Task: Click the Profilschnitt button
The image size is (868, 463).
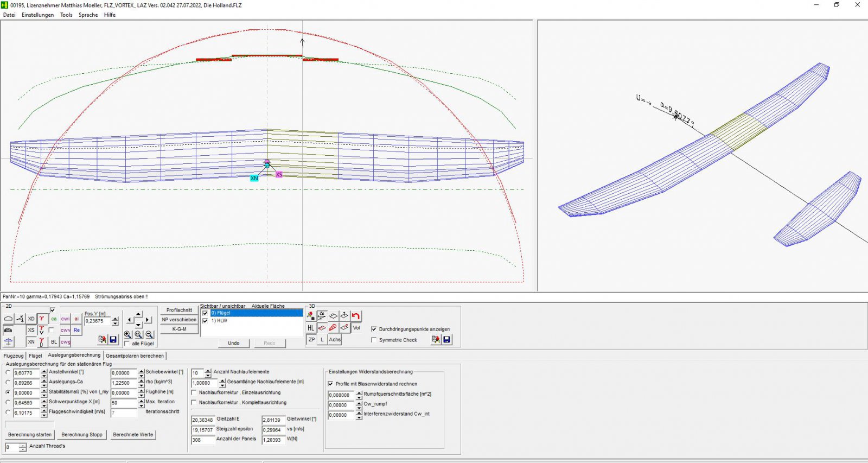Action: 179,310
